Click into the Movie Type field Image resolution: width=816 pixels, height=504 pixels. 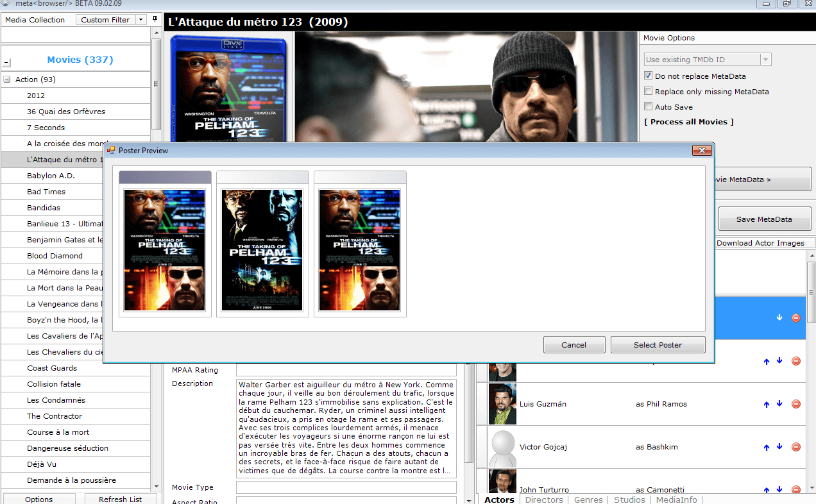click(346, 487)
